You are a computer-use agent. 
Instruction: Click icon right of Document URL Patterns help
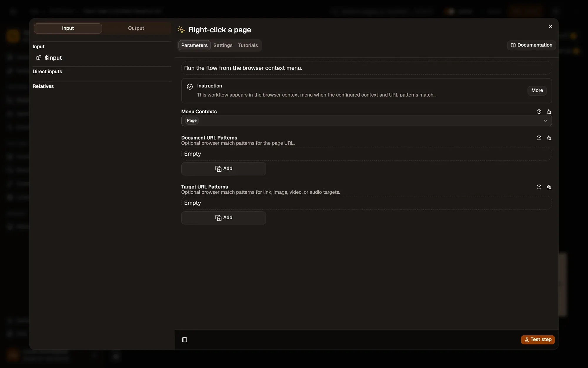[549, 138]
